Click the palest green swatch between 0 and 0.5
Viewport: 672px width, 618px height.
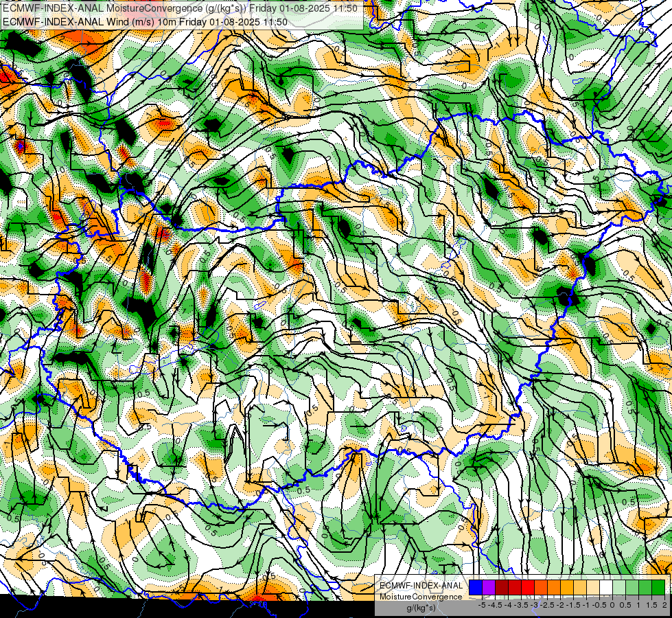[x=619, y=587]
